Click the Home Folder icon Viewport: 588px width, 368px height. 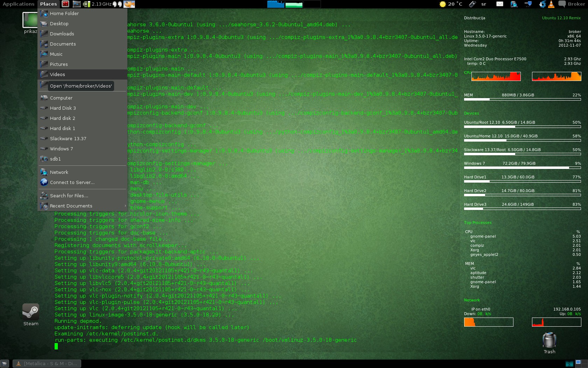(x=44, y=13)
